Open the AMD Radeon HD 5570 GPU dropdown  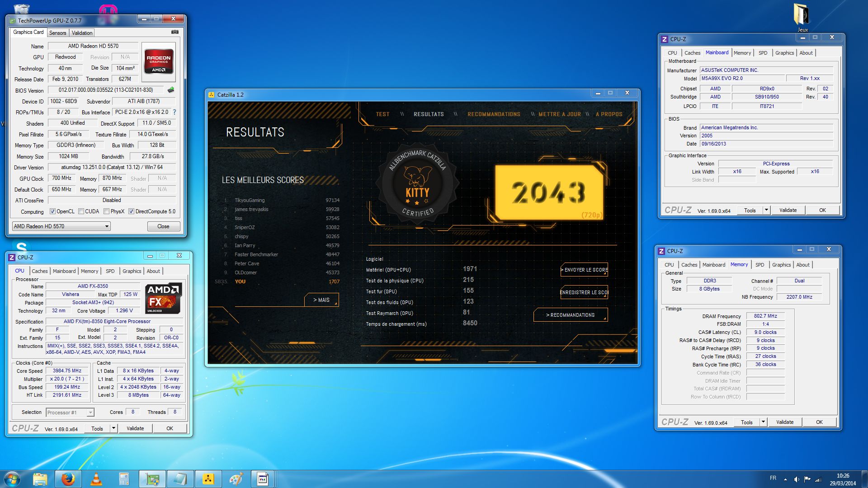coord(61,226)
